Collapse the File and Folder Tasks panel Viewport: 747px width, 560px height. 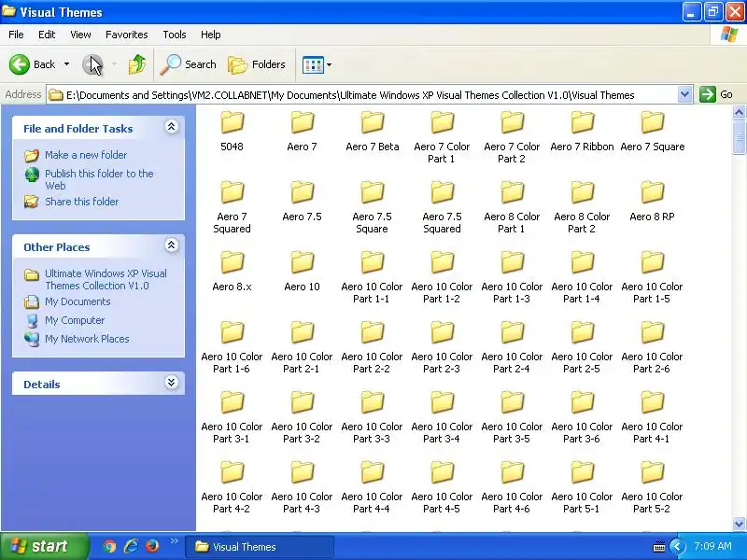172,127
